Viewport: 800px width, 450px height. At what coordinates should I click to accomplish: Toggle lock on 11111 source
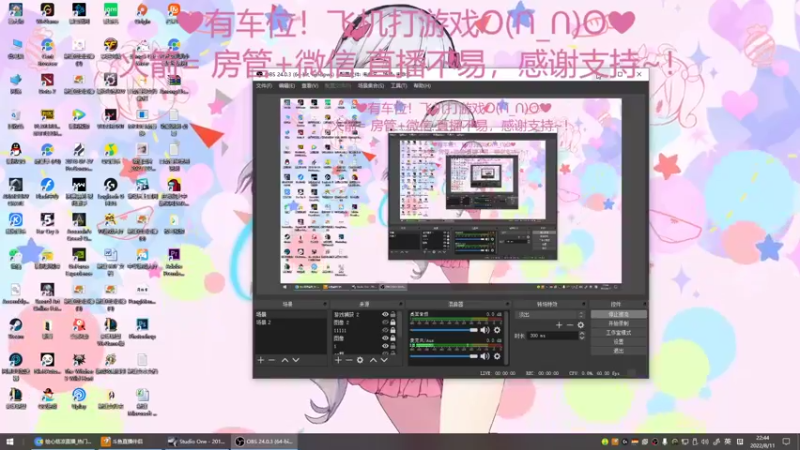[393, 330]
